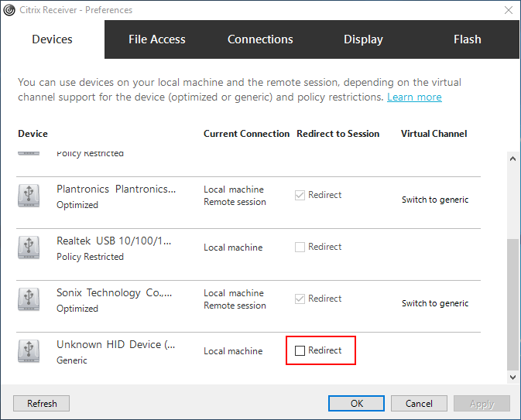Viewport: 521px width, 420px height.
Task: Open the File Access tab
Action: 157,39
